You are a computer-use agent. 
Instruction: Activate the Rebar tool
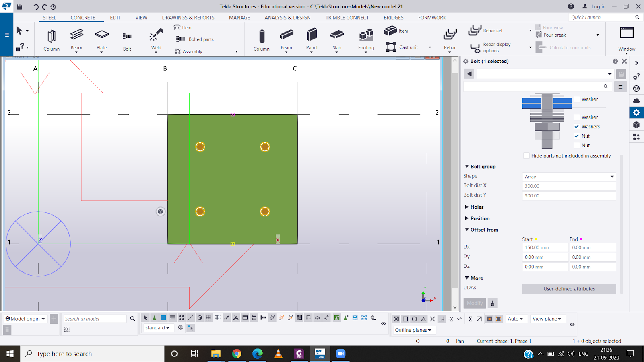(450, 39)
